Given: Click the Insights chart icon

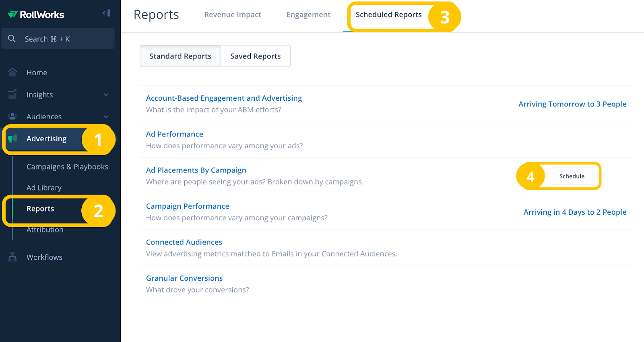Looking at the screenshot, I should [x=12, y=95].
